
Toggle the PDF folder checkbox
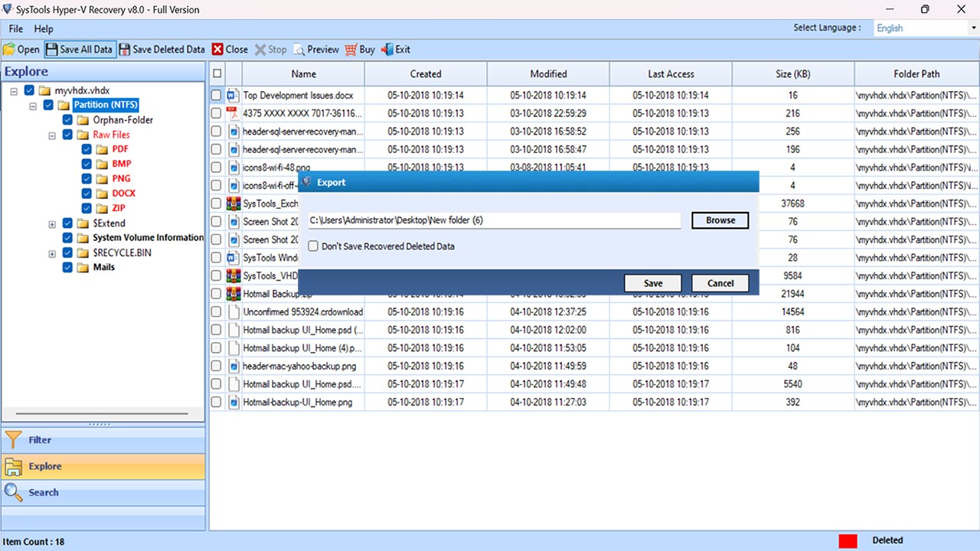point(87,149)
